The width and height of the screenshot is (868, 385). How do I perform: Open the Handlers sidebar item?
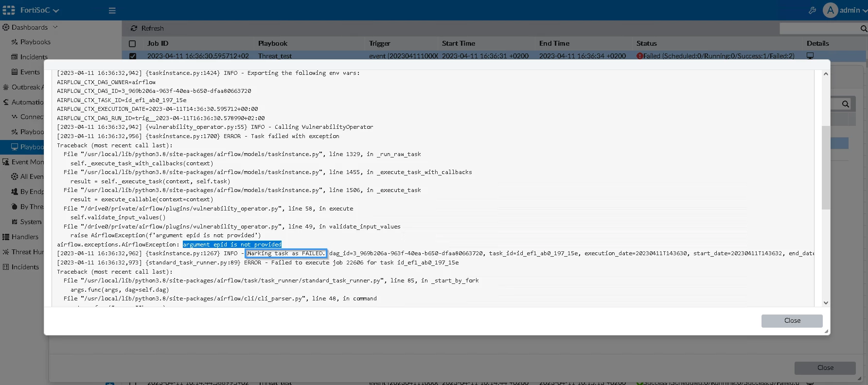(25, 237)
